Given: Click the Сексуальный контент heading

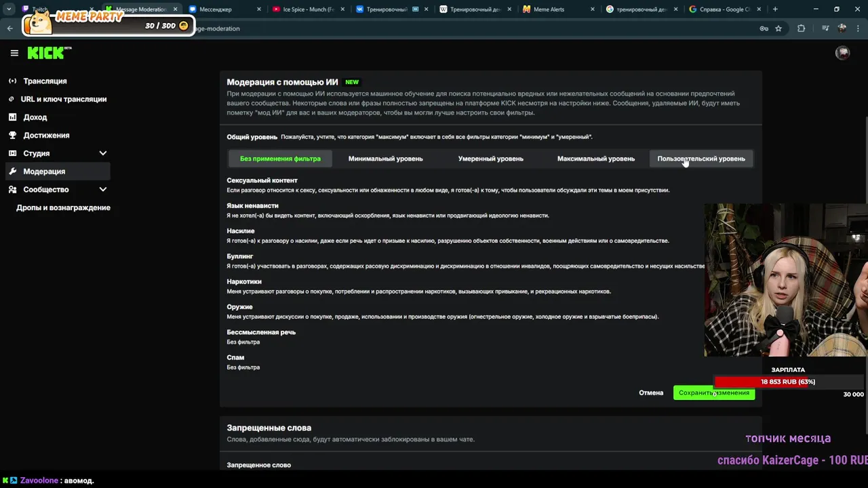Looking at the screenshot, I should coord(262,180).
